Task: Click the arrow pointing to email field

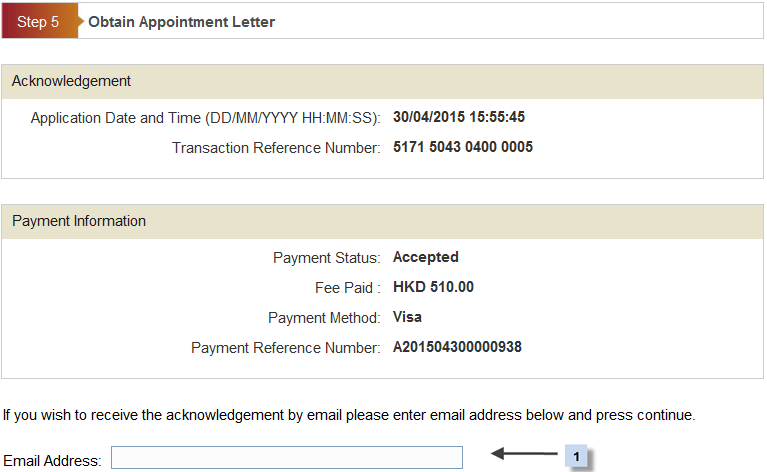Action: pyautogui.click(x=525, y=455)
